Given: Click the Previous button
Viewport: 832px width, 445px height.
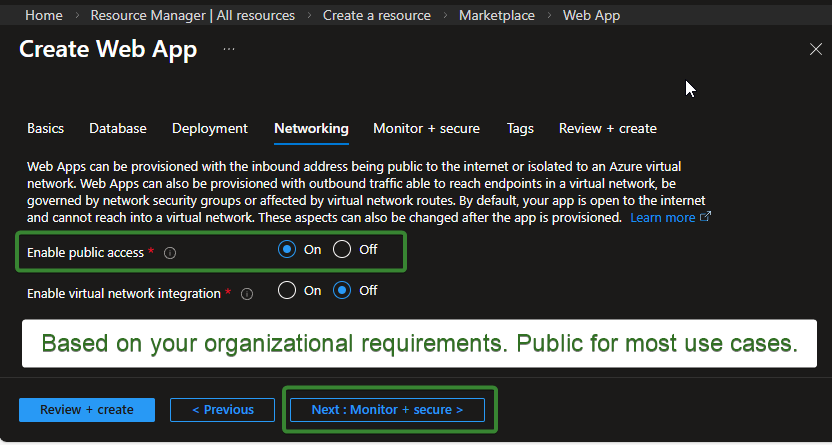Looking at the screenshot, I should (222, 410).
